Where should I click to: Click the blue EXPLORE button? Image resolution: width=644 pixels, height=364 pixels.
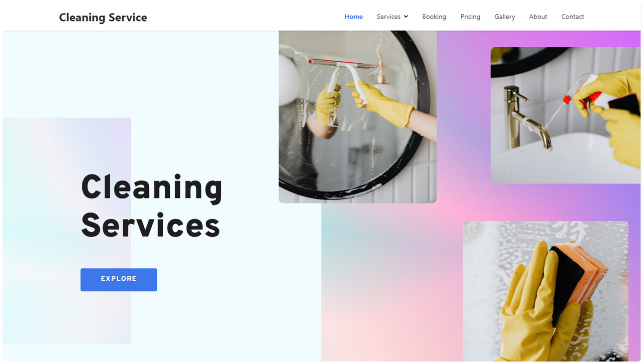pyautogui.click(x=119, y=280)
